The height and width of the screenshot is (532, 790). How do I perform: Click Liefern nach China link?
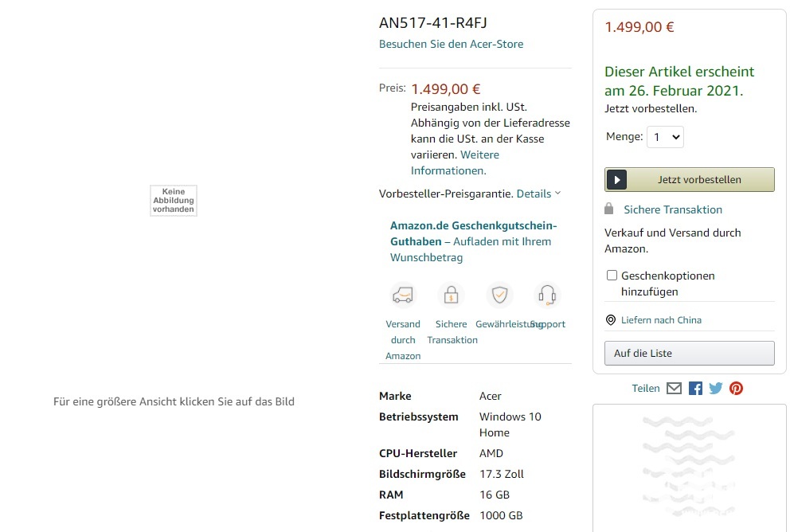(x=661, y=320)
